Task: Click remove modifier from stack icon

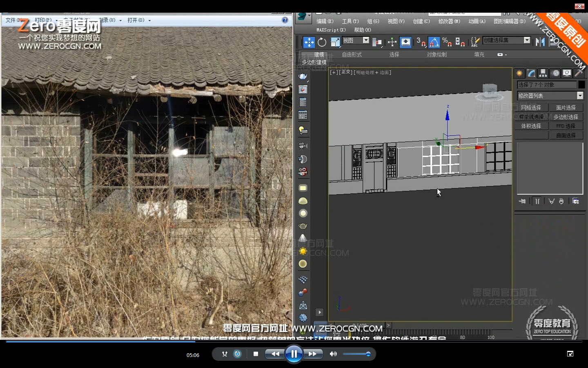Action: click(x=561, y=201)
